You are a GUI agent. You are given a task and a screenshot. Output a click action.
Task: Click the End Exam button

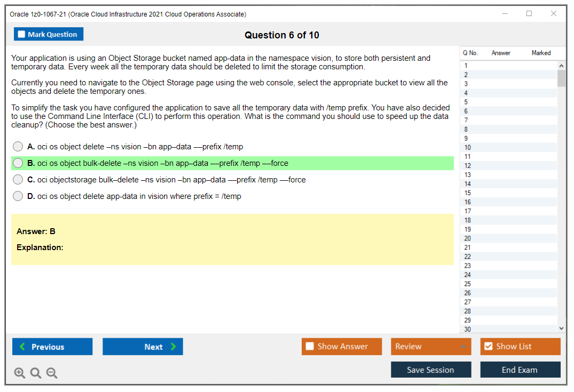[520, 370]
